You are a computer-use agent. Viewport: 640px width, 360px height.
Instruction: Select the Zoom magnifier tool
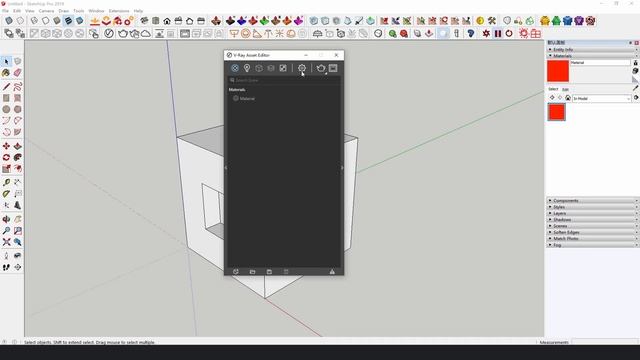6,231
